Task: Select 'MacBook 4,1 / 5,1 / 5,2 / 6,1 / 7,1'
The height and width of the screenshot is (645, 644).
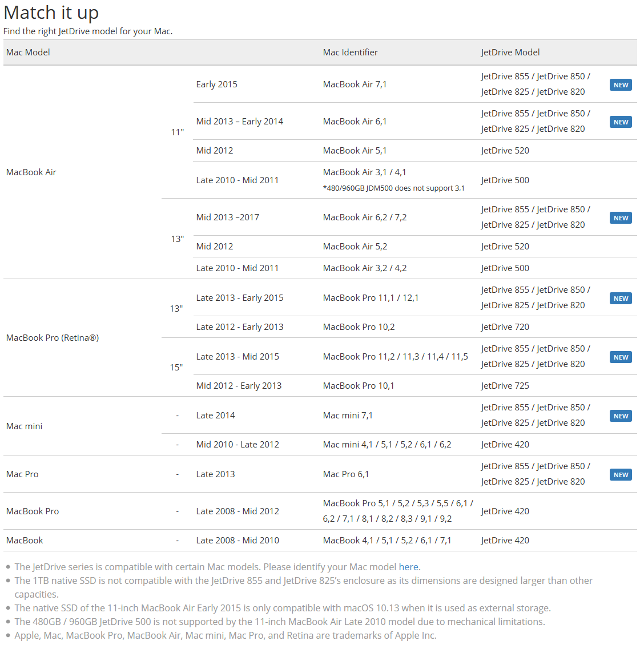Action: pyautogui.click(x=387, y=541)
